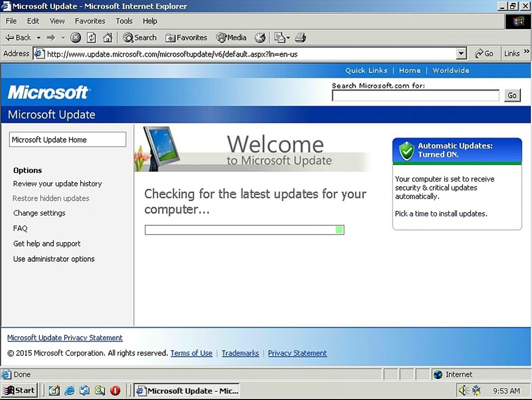
Task: Open the footer Privacy Statement link
Action: pos(297,353)
